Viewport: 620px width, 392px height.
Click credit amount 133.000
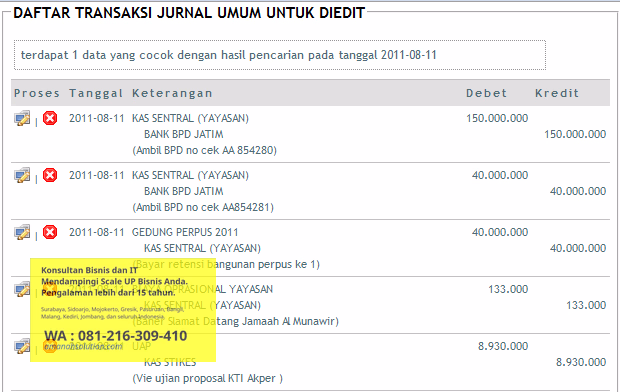(x=586, y=305)
